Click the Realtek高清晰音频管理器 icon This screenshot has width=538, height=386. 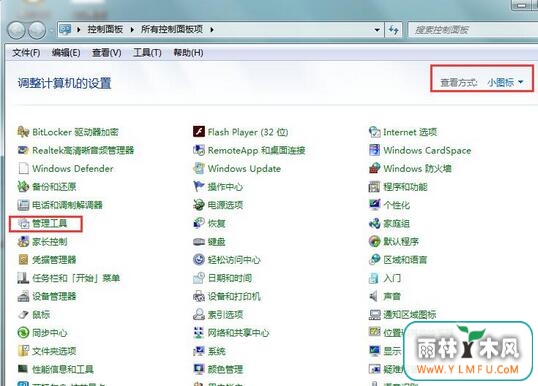coord(23,150)
